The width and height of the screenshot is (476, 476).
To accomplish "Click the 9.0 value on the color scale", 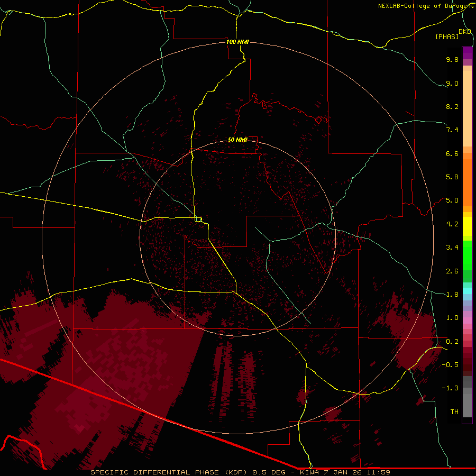I will [x=452, y=83].
